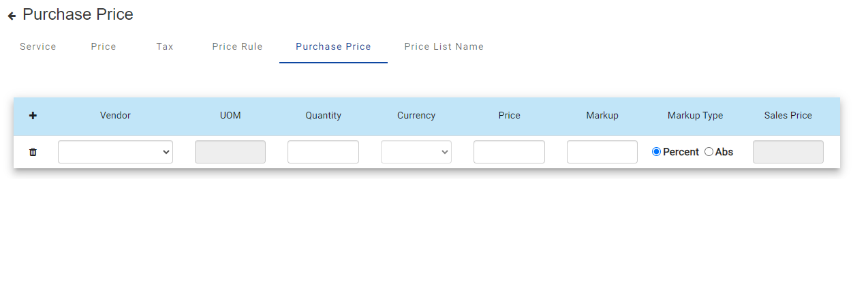Open the Price tab
The height and width of the screenshot is (297, 868).
(x=104, y=47)
